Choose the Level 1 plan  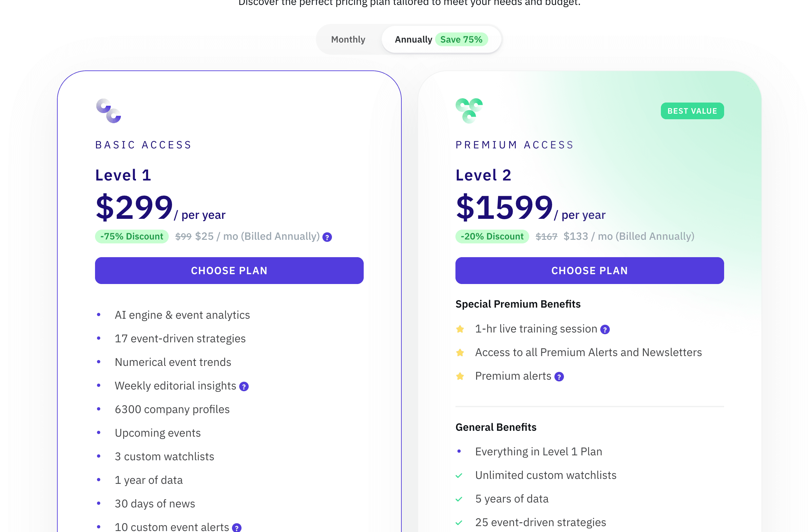229,271
